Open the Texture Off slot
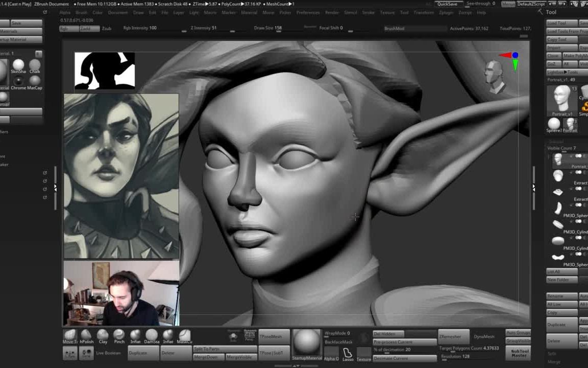The image size is (588, 368). pyautogui.click(x=364, y=354)
